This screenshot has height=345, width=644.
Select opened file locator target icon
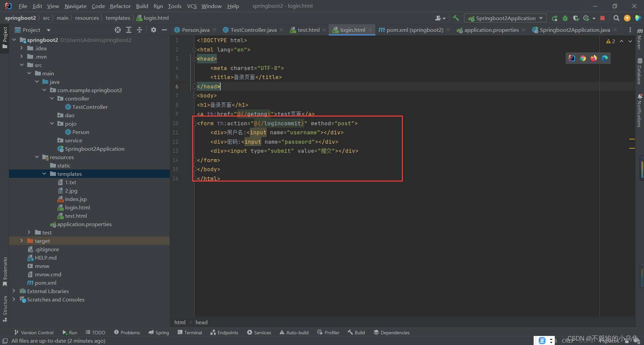pos(118,30)
